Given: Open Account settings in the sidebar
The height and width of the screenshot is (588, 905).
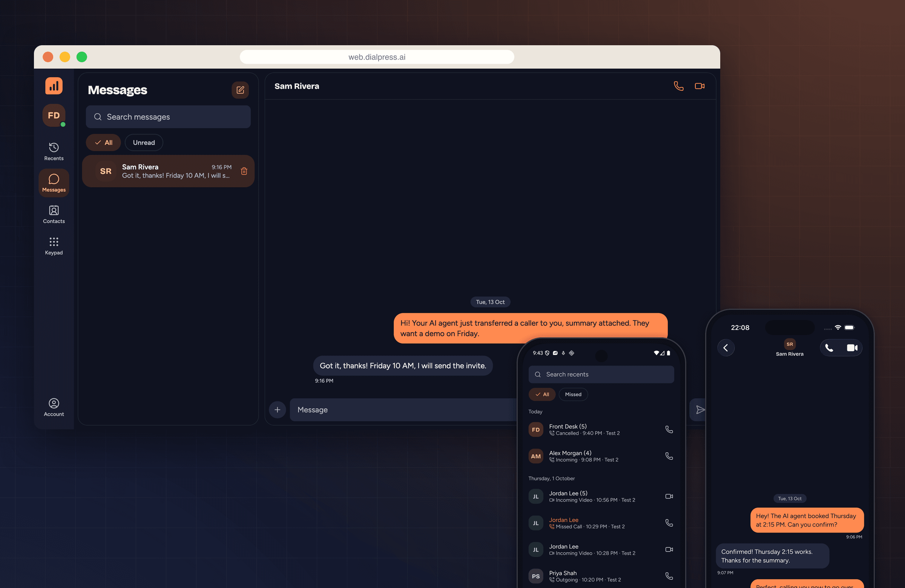Looking at the screenshot, I should pos(54,407).
